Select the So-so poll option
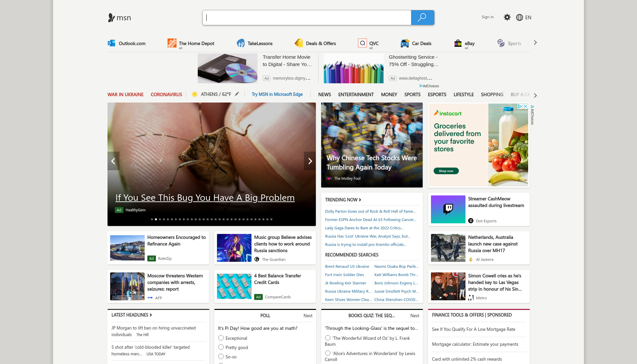This screenshot has width=637, height=364. click(x=221, y=356)
